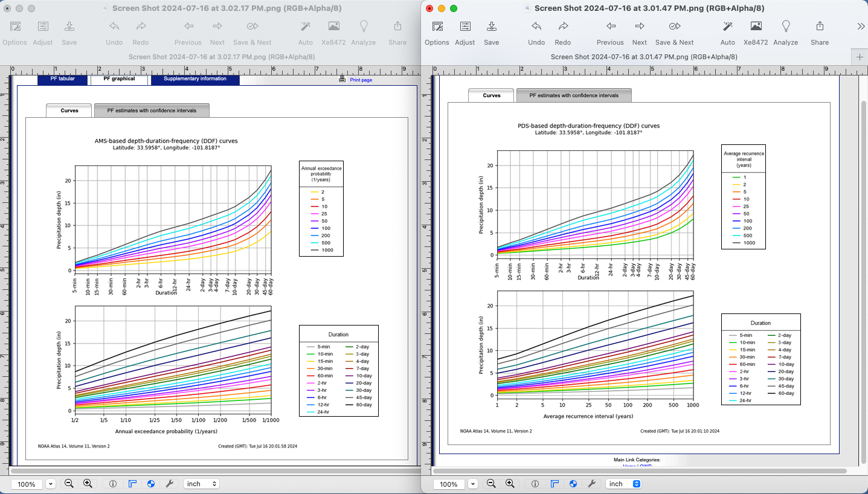Click the horizontal scrollbar of the left window
The width and height of the screenshot is (868, 494).
[x=215, y=470]
